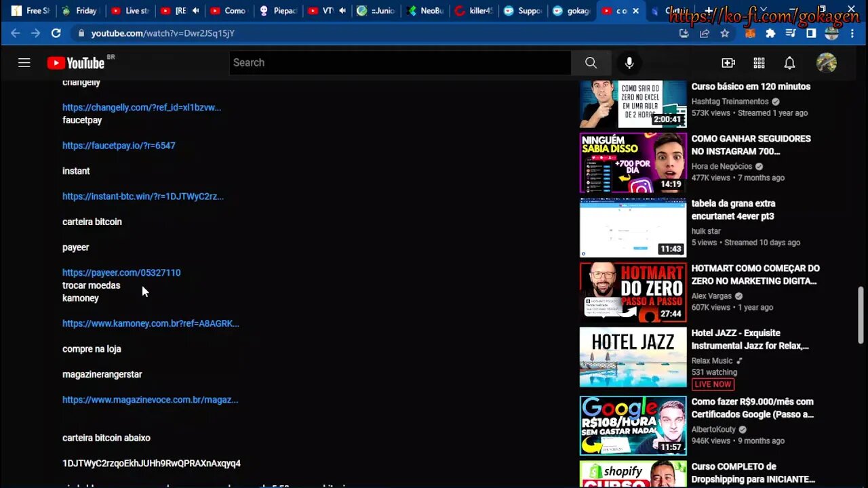This screenshot has height=488, width=868.
Task: Open the extensions puzzle icon
Action: (x=770, y=33)
